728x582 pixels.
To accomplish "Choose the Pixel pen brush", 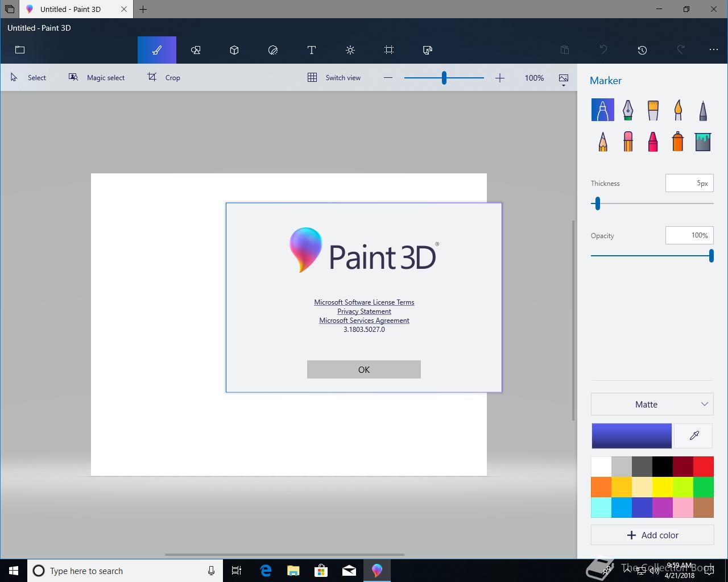I will (703, 110).
